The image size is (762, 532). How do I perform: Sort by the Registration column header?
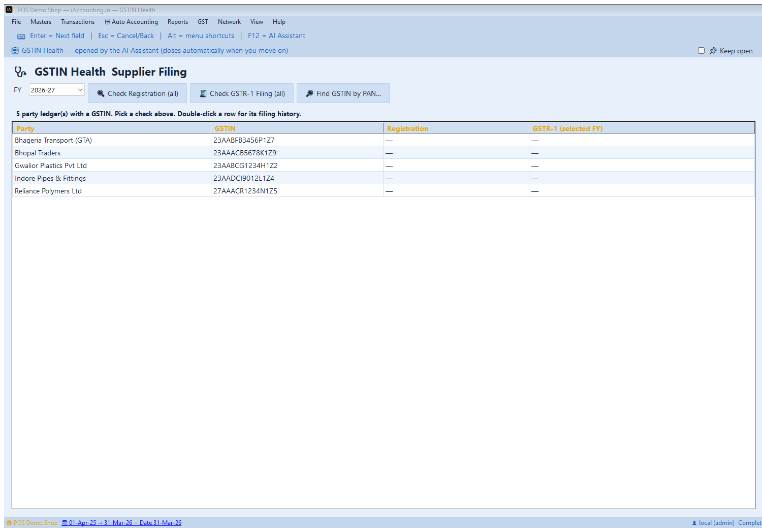(x=456, y=128)
